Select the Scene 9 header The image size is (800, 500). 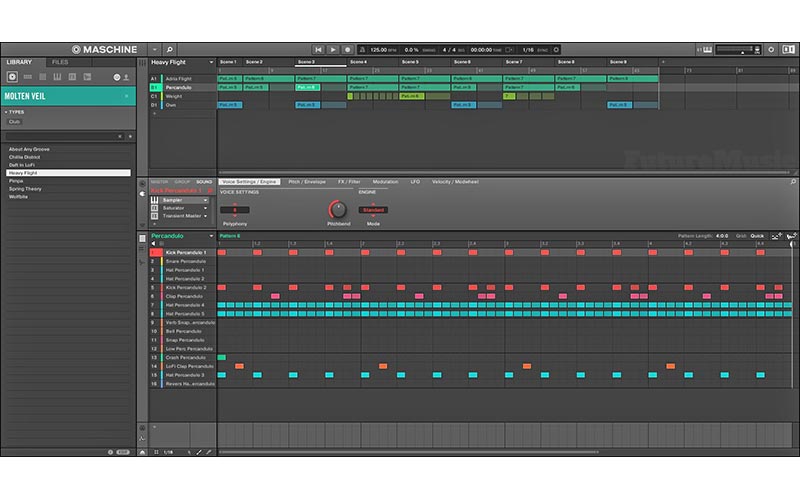pyautogui.click(x=618, y=62)
